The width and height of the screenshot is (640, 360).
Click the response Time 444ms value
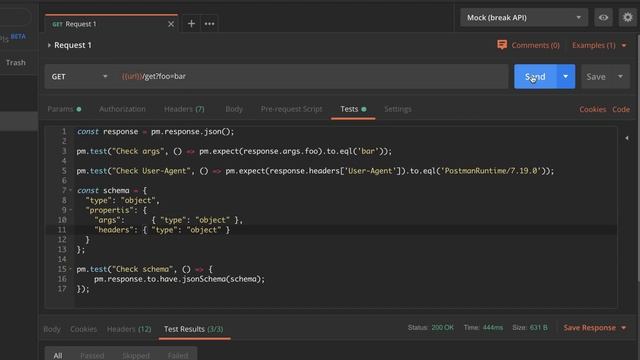[493, 327]
